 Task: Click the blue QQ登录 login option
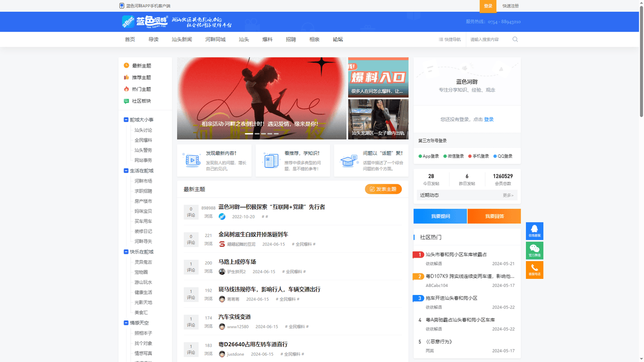click(x=503, y=156)
